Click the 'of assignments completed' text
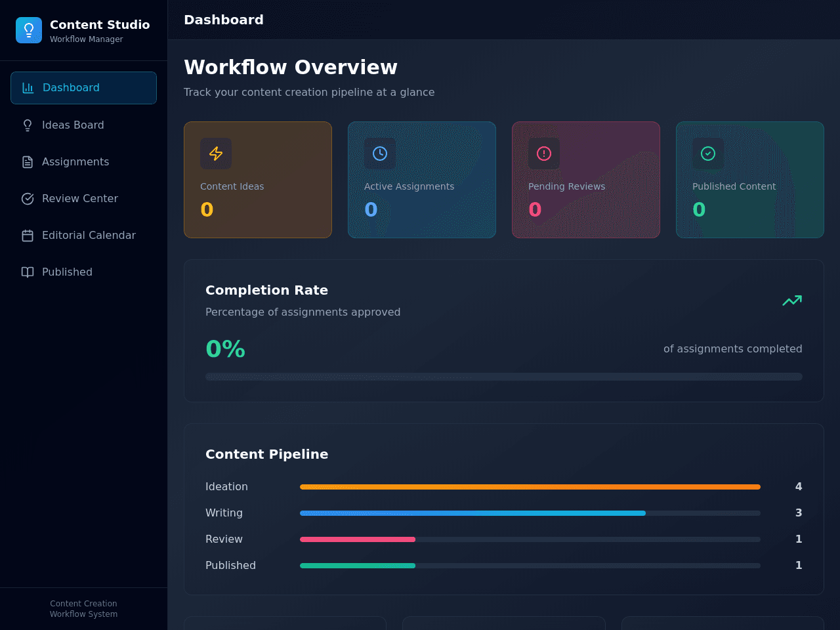 (733, 349)
